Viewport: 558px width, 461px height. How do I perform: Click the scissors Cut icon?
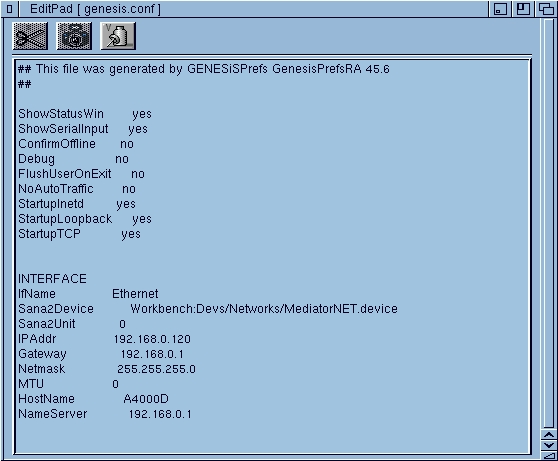click(30, 36)
